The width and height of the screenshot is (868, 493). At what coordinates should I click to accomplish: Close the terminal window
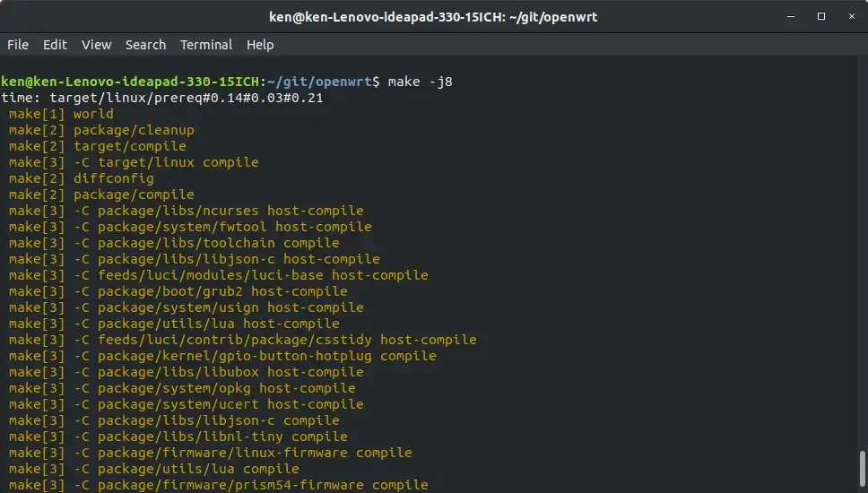pos(852,17)
